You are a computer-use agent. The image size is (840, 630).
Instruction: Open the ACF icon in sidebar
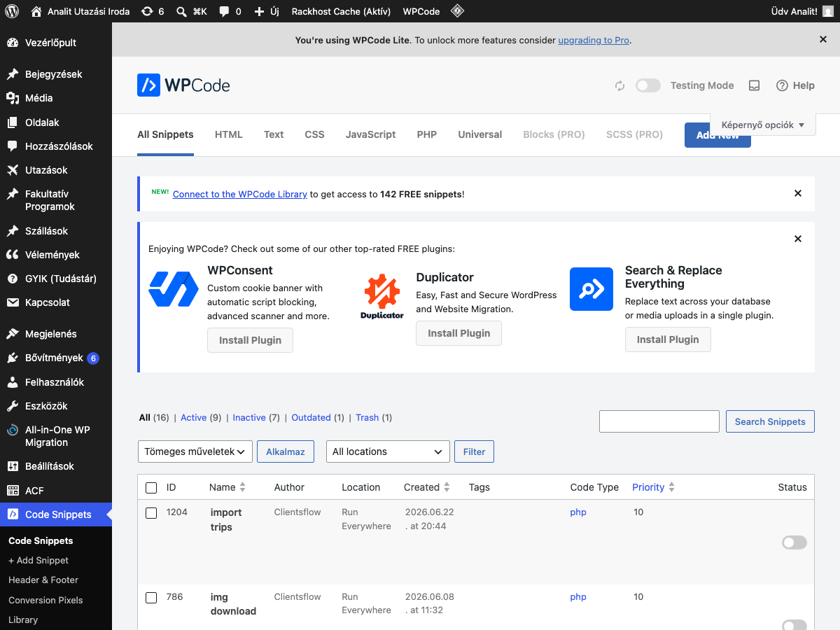pos(13,491)
